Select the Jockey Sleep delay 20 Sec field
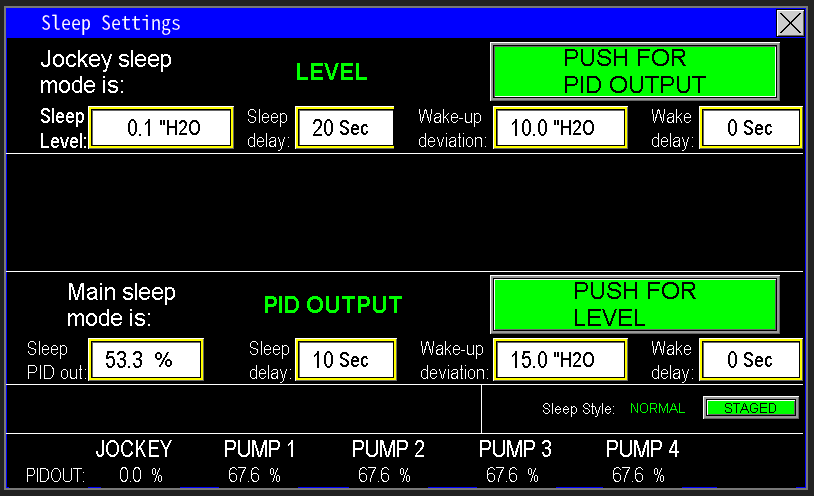Viewport: 814px width, 496px height. click(344, 128)
